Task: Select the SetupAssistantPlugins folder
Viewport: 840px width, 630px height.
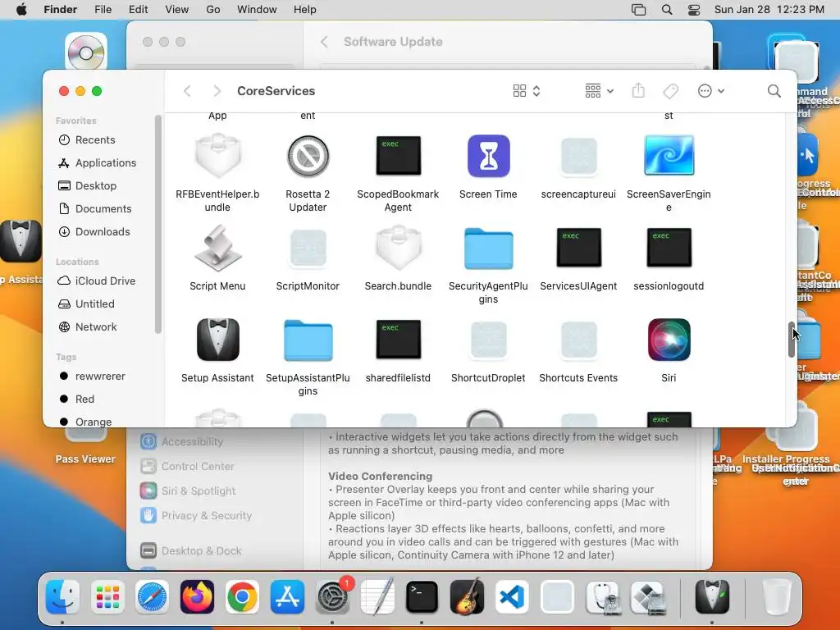Action: pyautogui.click(x=308, y=340)
